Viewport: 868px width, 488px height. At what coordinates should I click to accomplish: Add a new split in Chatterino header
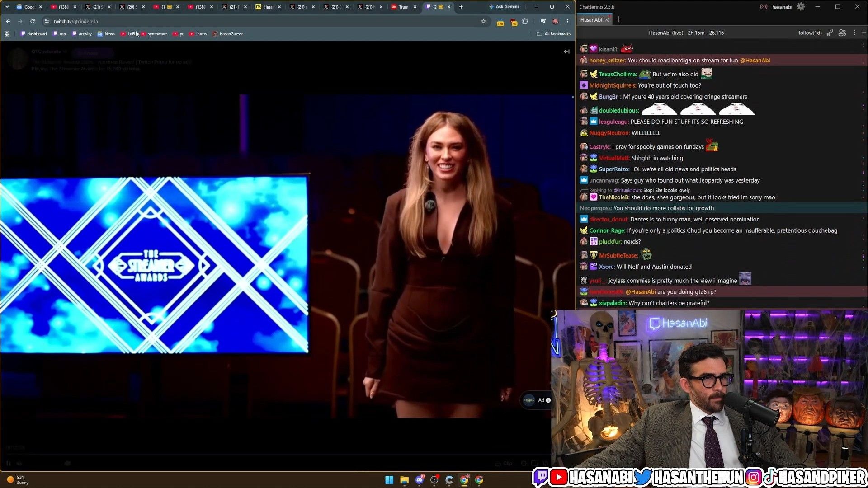pos(864,33)
